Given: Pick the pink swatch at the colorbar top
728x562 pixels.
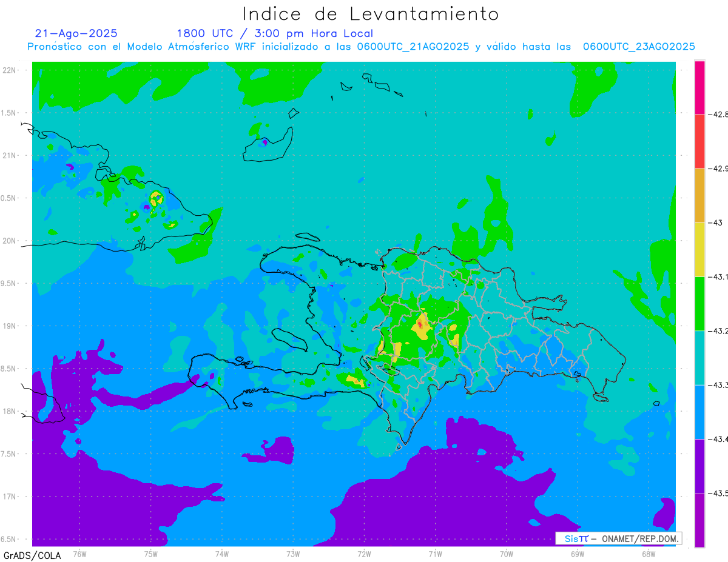Looking at the screenshot, I should point(699,87).
